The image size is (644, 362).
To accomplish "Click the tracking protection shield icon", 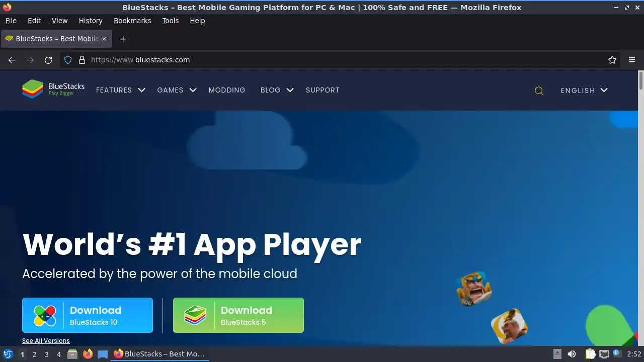I will pos(68,60).
